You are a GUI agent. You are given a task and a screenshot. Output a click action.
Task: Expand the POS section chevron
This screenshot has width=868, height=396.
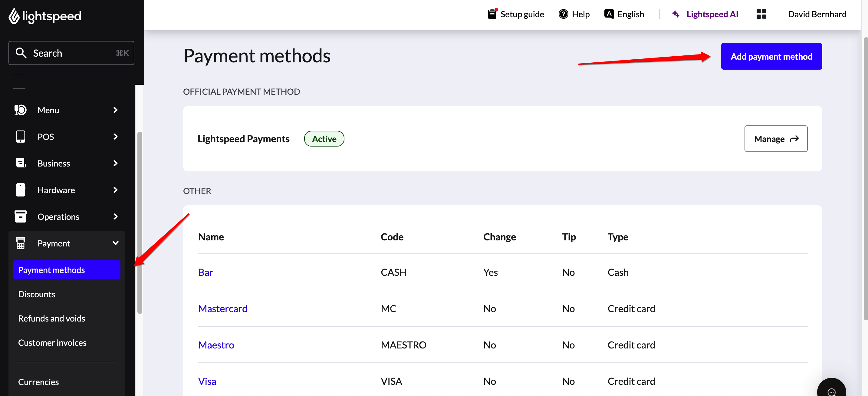click(x=115, y=137)
